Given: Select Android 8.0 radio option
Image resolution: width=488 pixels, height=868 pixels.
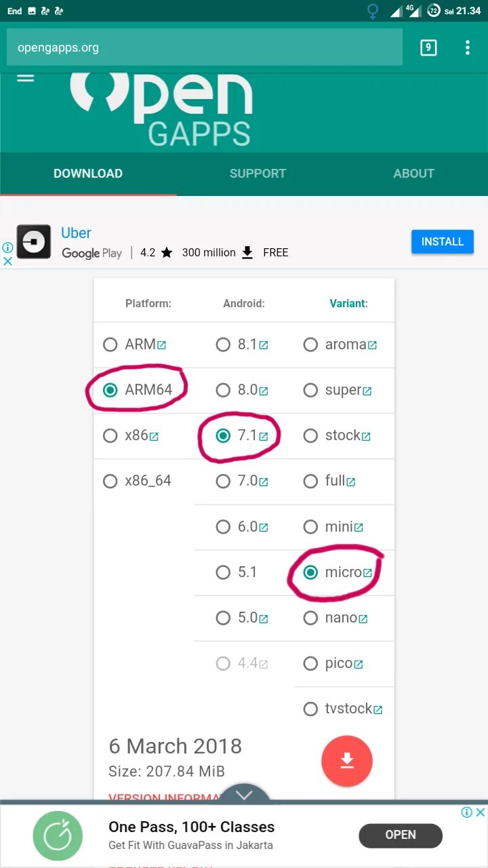Looking at the screenshot, I should pos(223,390).
